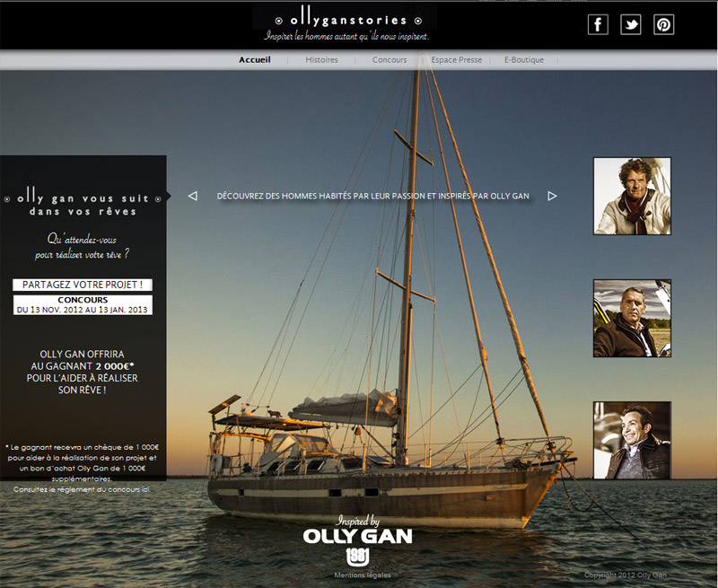The image size is (718, 588).
Task: Click the Partagez votre projet button
Action: pyautogui.click(x=83, y=285)
